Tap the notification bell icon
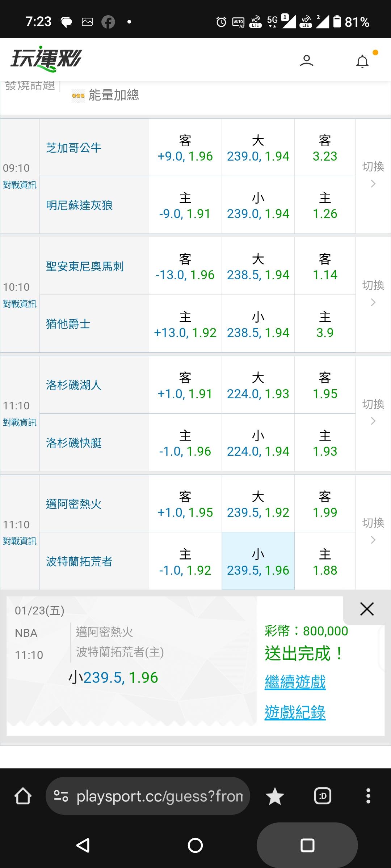 pyautogui.click(x=362, y=61)
